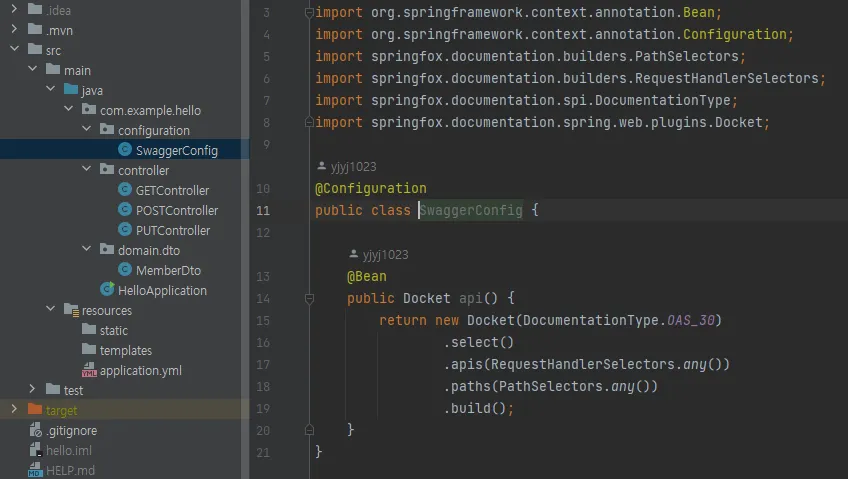Collapse the configuration package chevron

(x=87, y=129)
